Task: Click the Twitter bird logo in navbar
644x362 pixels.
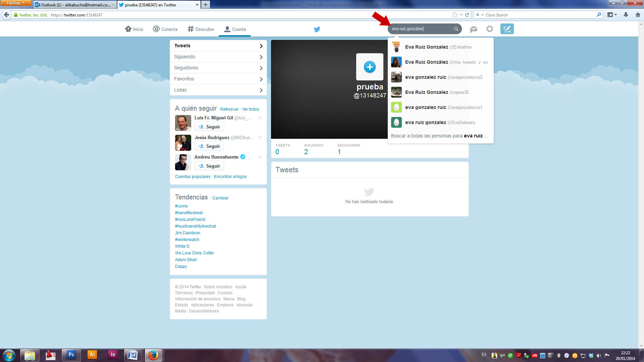Action: click(317, 29)
